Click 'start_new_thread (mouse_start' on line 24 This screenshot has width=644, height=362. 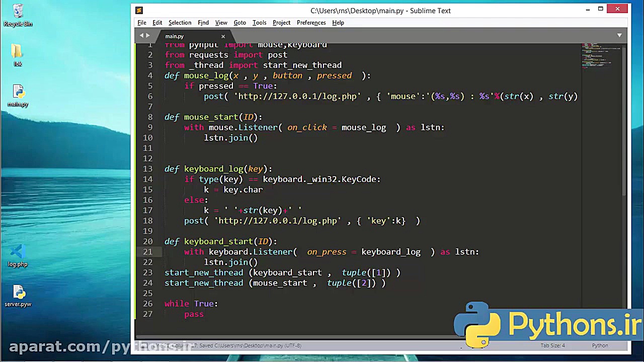point(235,283)
